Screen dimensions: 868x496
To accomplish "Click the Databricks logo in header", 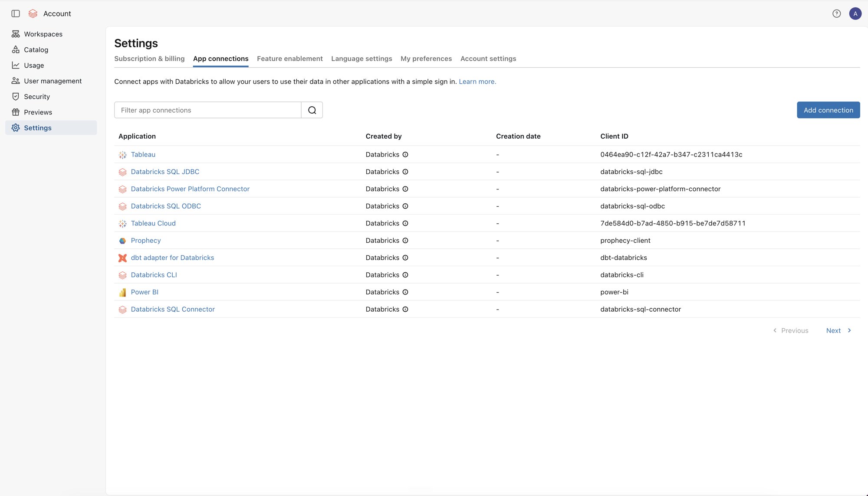I will pyautogui.click(x=33, y=13).
